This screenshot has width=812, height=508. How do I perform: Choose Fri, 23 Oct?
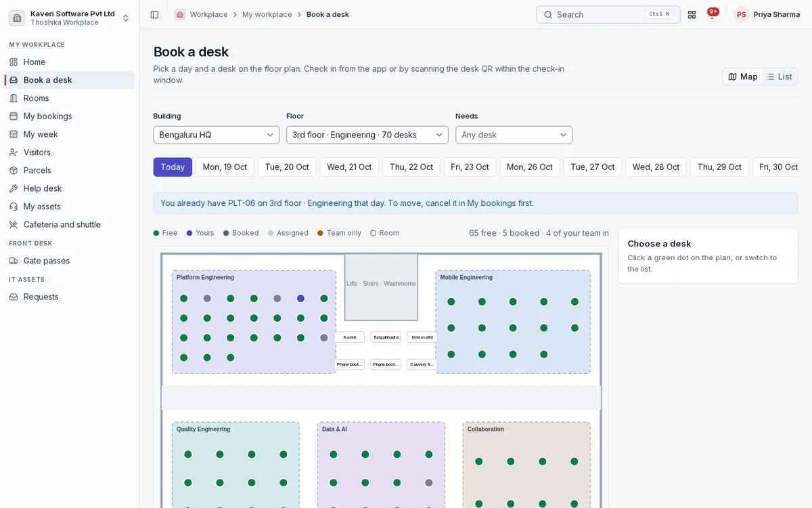(x=470, y=167)
